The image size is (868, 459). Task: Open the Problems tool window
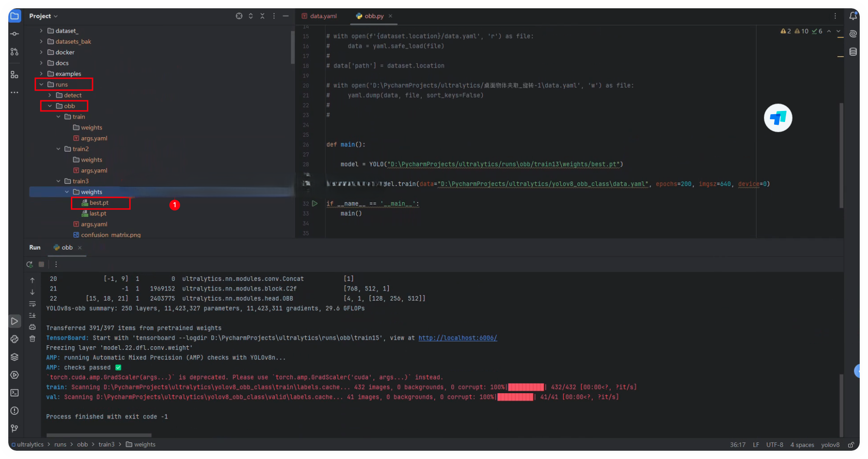coord(15,411)
